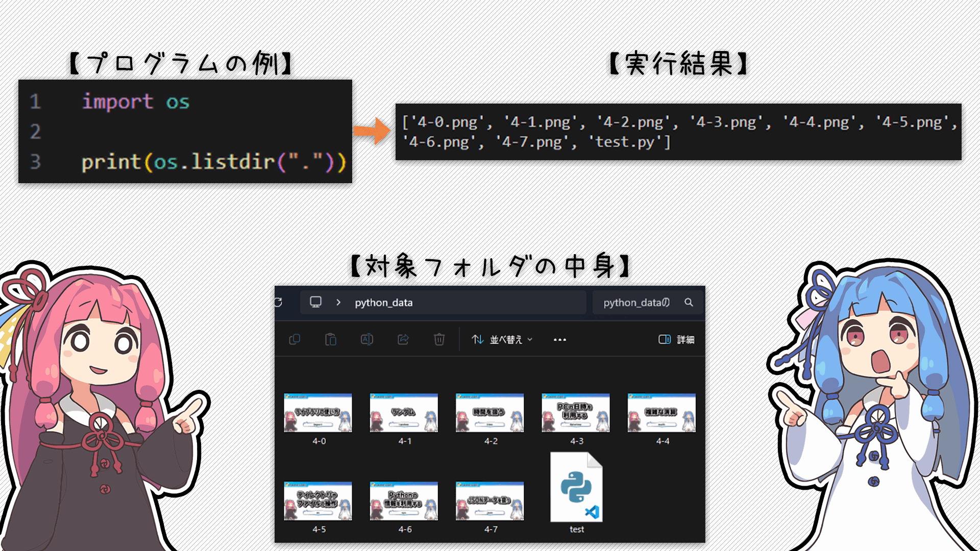Screen dimensions: 980x551
Task: Select the 4-4 image thumbnail
Action: [x=661, y=413]
